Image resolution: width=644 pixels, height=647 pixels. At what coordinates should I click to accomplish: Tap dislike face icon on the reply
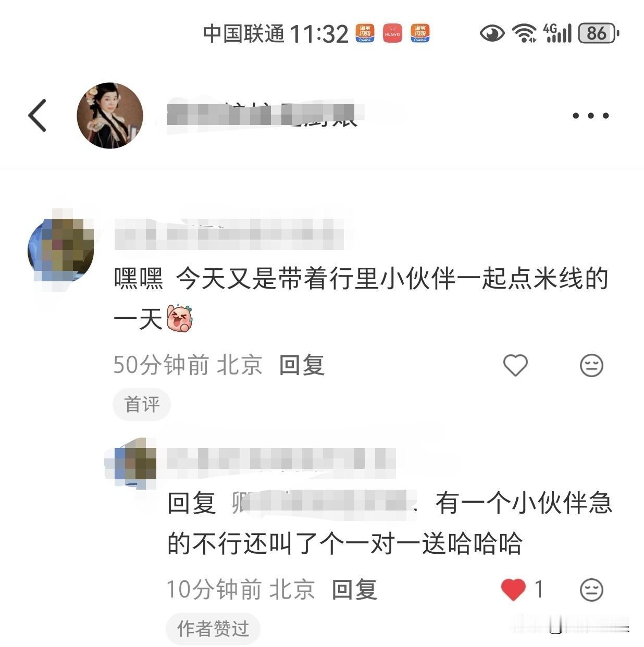(x=591, y=590)
